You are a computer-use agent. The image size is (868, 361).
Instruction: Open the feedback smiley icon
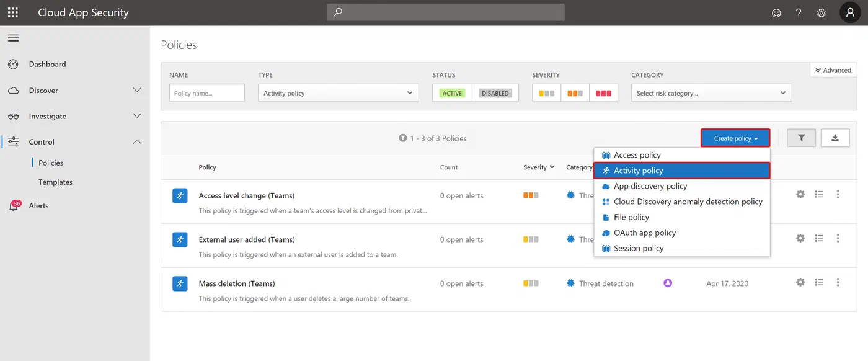[x=776, y=12]
